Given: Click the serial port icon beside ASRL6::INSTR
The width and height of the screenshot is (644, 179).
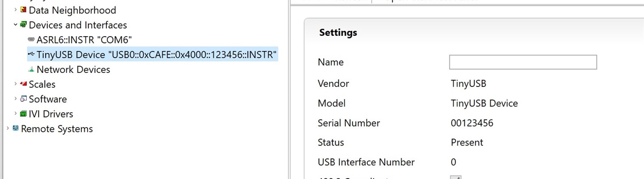Looking at the screenshot, I should coord(31,39).
